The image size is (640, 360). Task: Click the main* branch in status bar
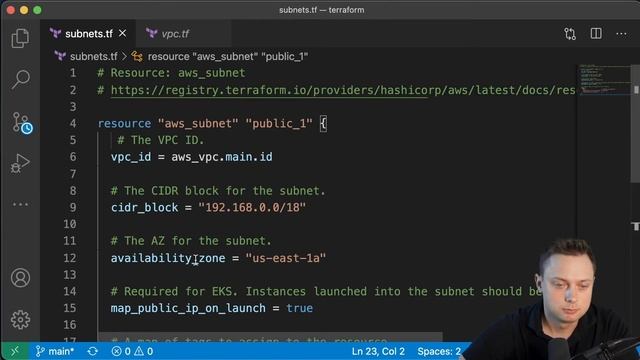click(x=56, y=351)
